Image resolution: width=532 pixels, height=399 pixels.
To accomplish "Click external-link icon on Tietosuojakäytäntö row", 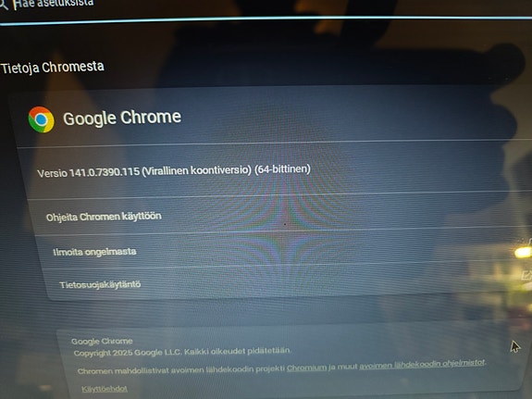I will [x=526, y=275].
